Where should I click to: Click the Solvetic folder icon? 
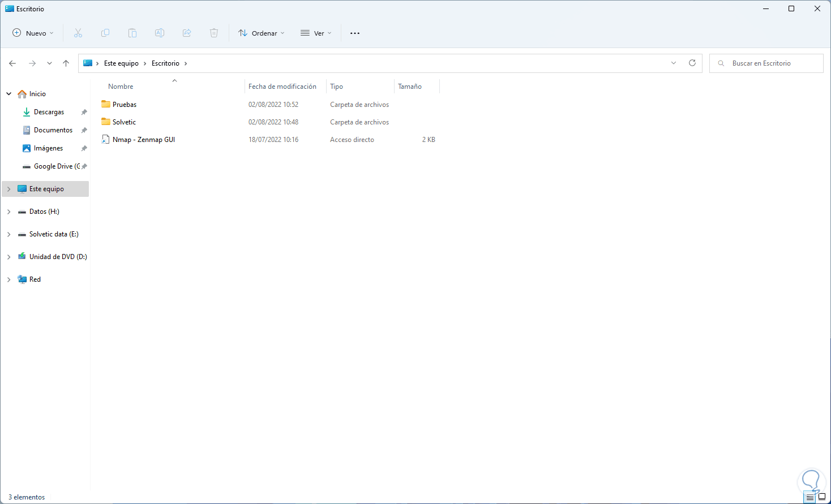coord(106,122)
